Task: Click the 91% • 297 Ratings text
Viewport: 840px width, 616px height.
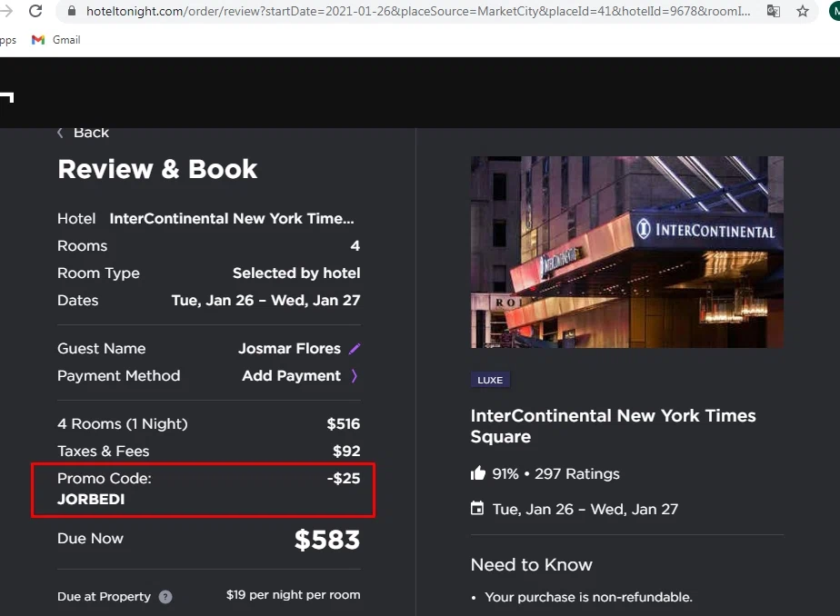Action: (555, 473)
